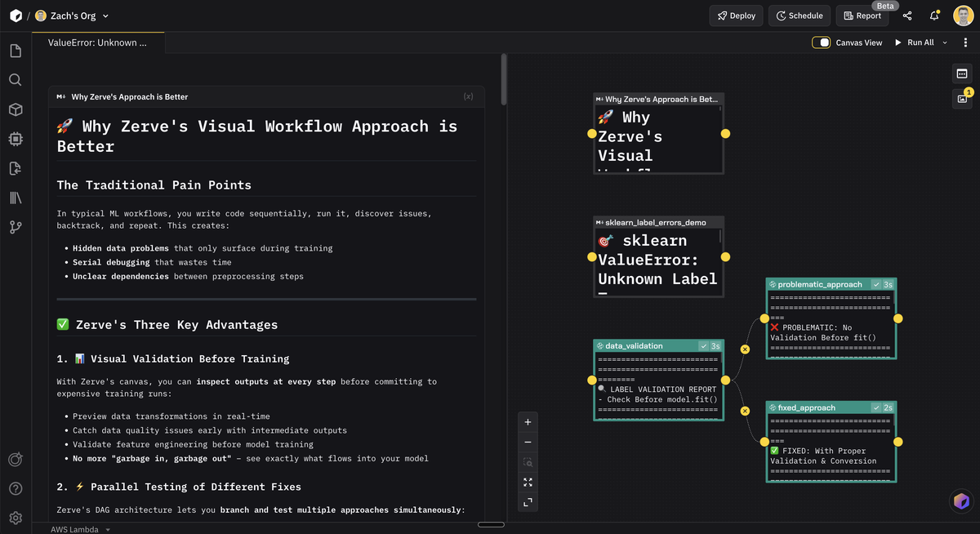Click the image panel icon with badge 1
980x534 pixels.
click(962, 99)
